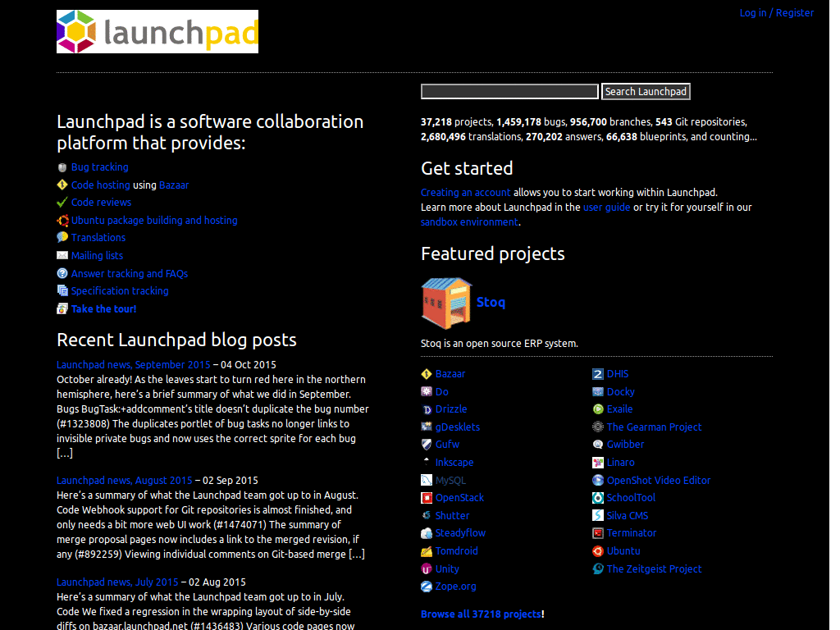Open the Bug tracking link

click(99, 167)
